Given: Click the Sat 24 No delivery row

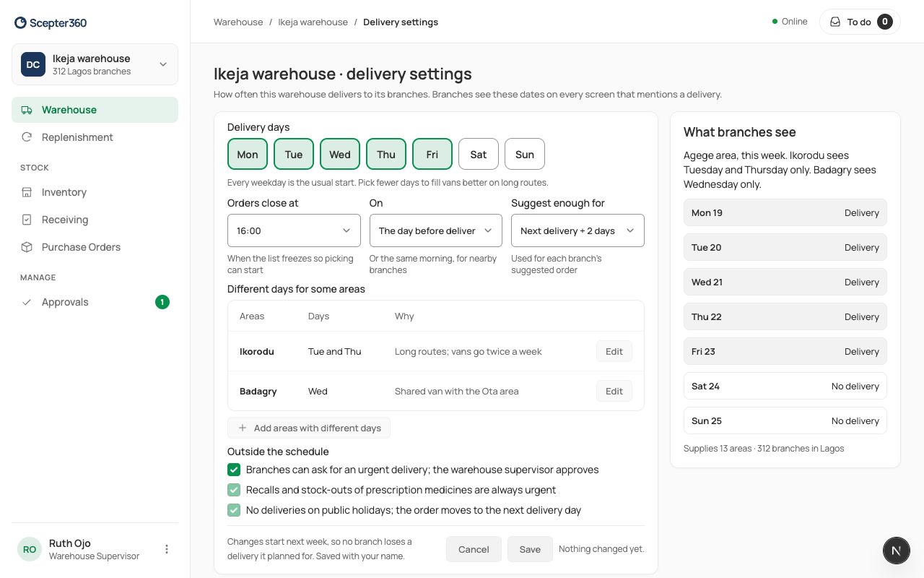Looking at the screenshot, I should pyautogui.click(x=785, y=386).
